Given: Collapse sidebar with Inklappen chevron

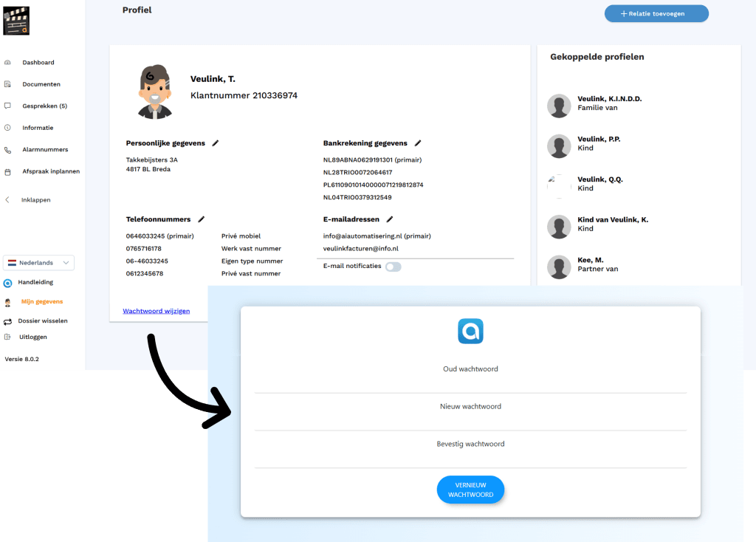Looking at the screenshot, I should pos(7,200).
